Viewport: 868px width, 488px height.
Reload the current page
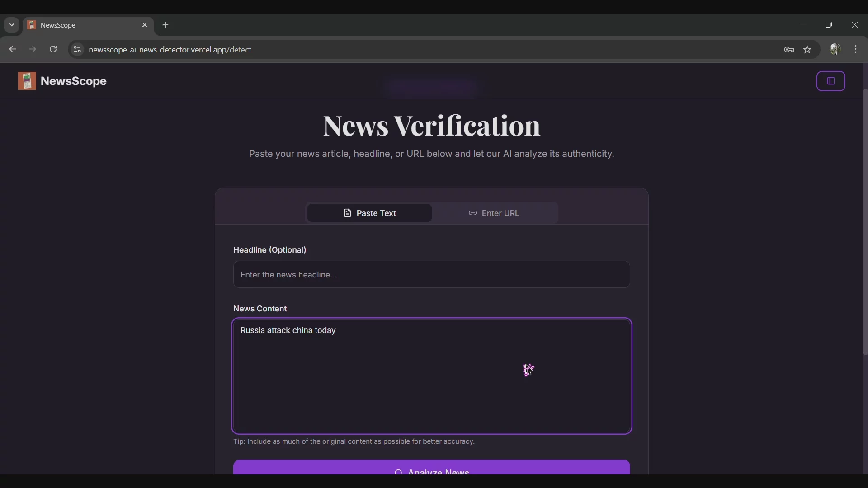[53, 49]
